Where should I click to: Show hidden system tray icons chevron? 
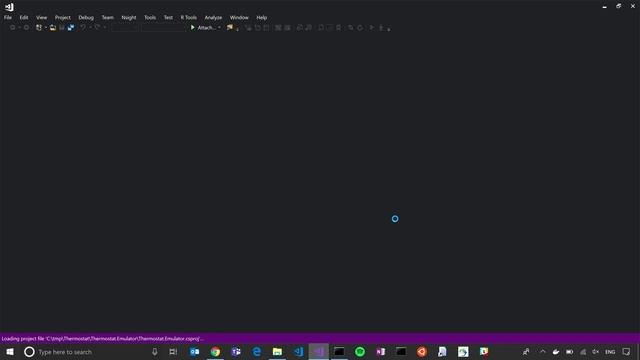[x=542, y=352]
